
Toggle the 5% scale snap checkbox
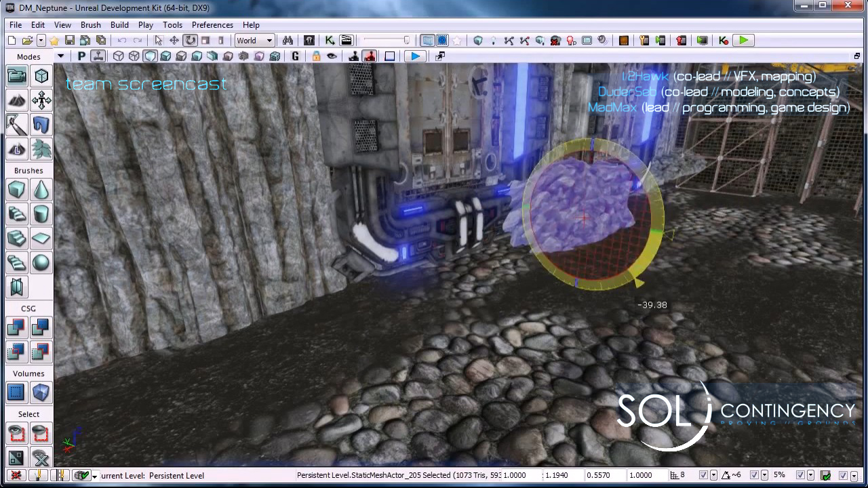(x=800, y=475)
